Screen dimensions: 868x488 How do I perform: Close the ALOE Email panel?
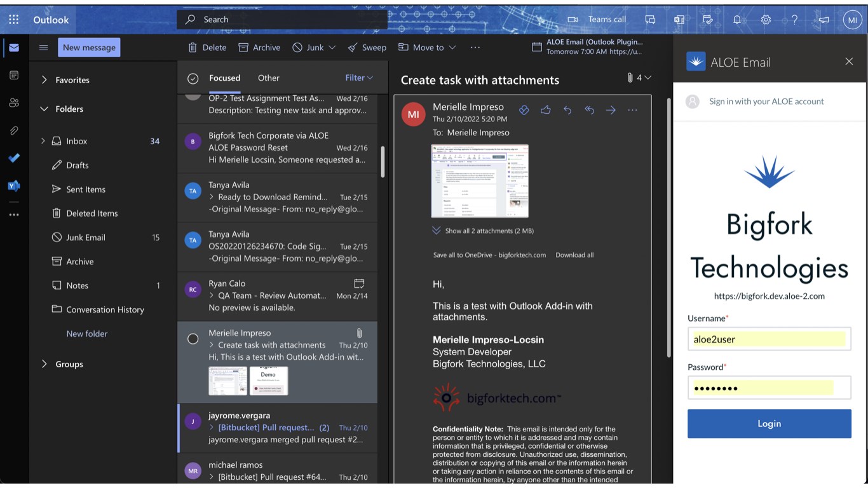click(849, 61)
